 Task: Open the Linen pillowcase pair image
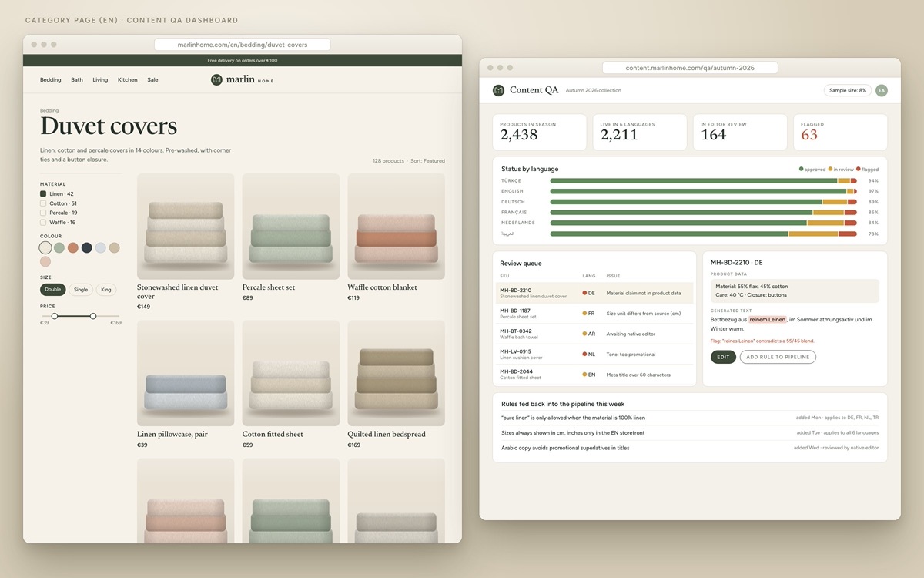[x=186, y=373]
